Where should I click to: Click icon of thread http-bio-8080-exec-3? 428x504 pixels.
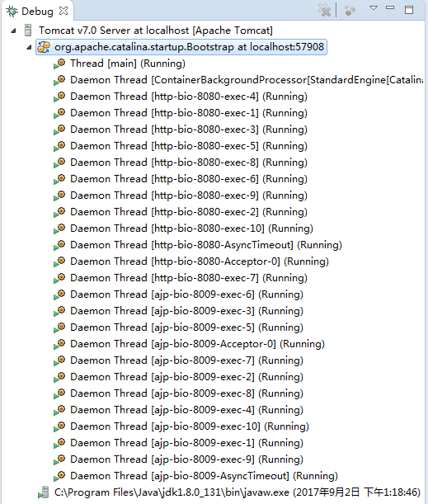(x=59, y=130)
